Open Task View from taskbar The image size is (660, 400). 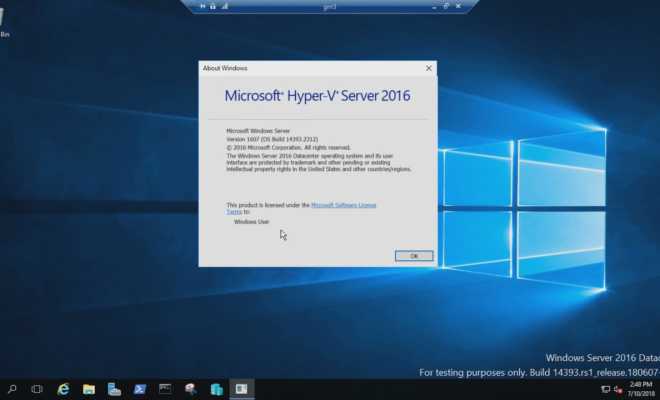coord(37,389)
